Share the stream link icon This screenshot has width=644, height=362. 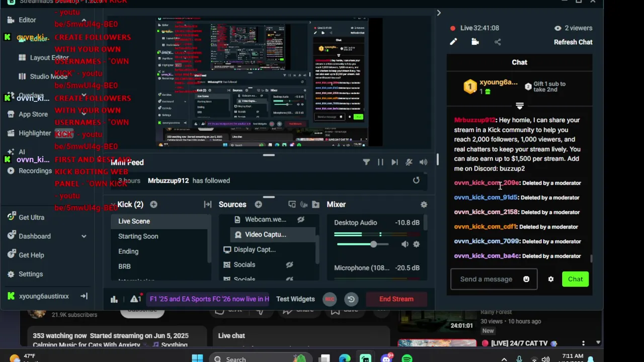[498, 42]
